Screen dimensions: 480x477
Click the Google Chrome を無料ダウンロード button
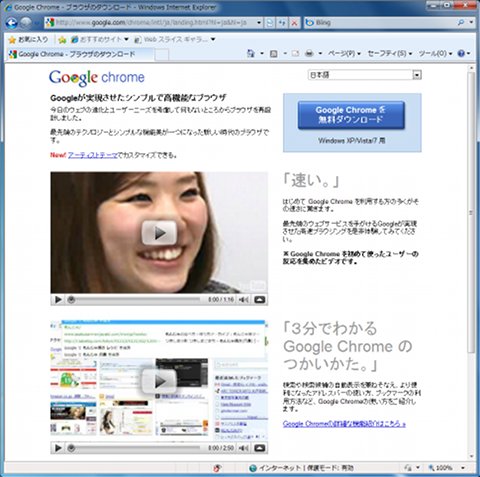[351, 115]
